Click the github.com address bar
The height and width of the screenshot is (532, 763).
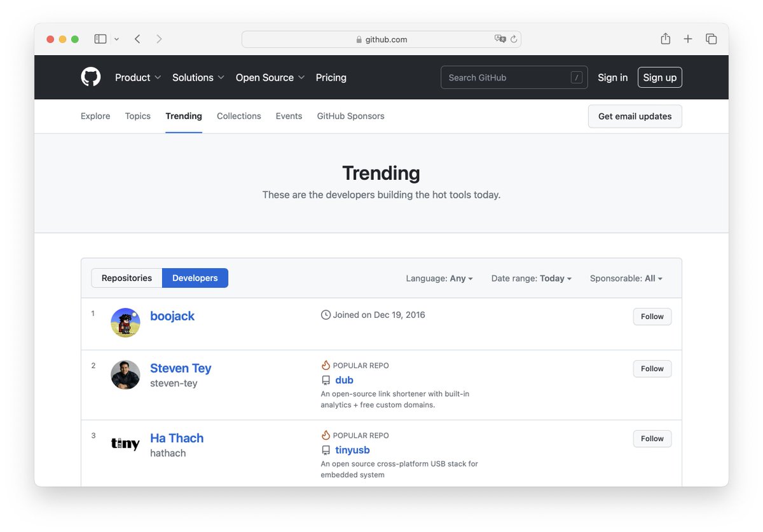tap(381, 39)
